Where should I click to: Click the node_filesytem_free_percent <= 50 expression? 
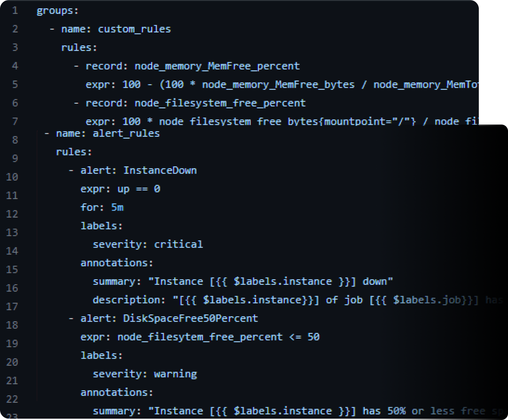tap(218, 337)
